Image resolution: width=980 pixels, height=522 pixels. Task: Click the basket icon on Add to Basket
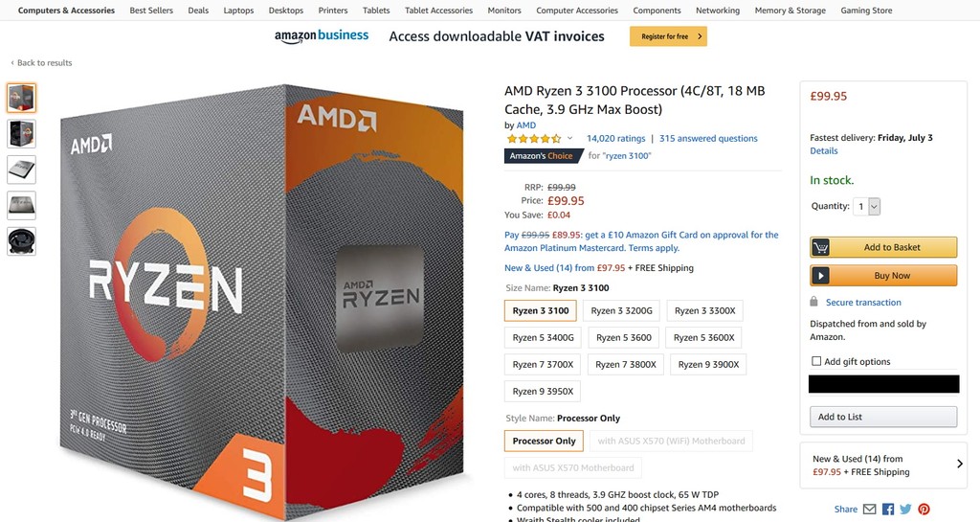coord(821,247)
